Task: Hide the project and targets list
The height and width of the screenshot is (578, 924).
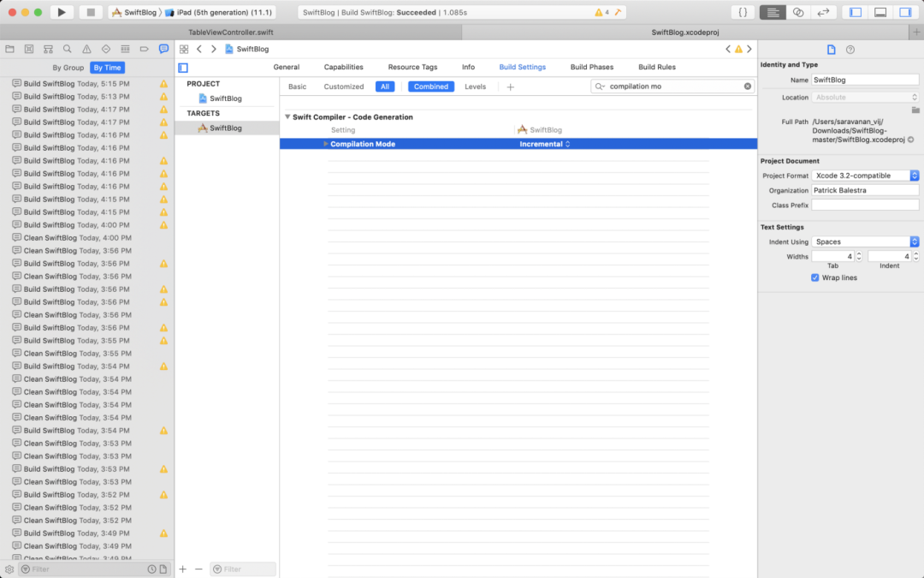Action: point(183,68)
